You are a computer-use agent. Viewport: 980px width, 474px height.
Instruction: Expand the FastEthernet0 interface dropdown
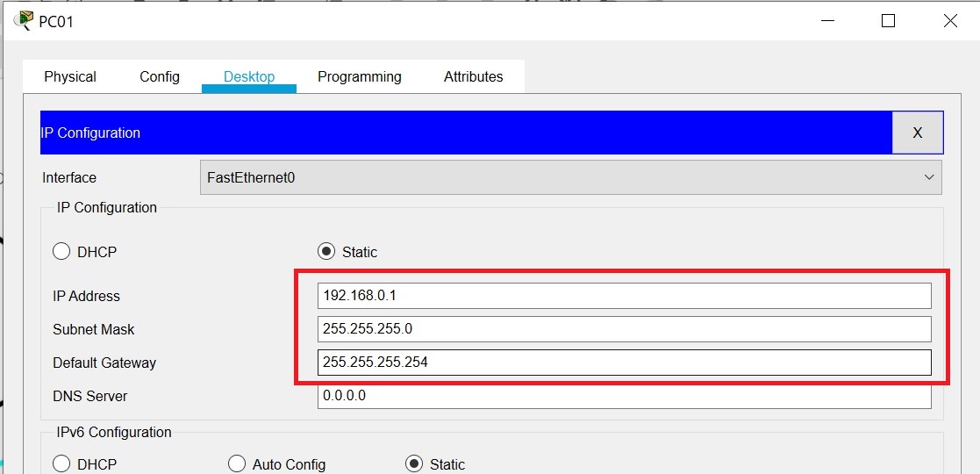pos(570,177)
